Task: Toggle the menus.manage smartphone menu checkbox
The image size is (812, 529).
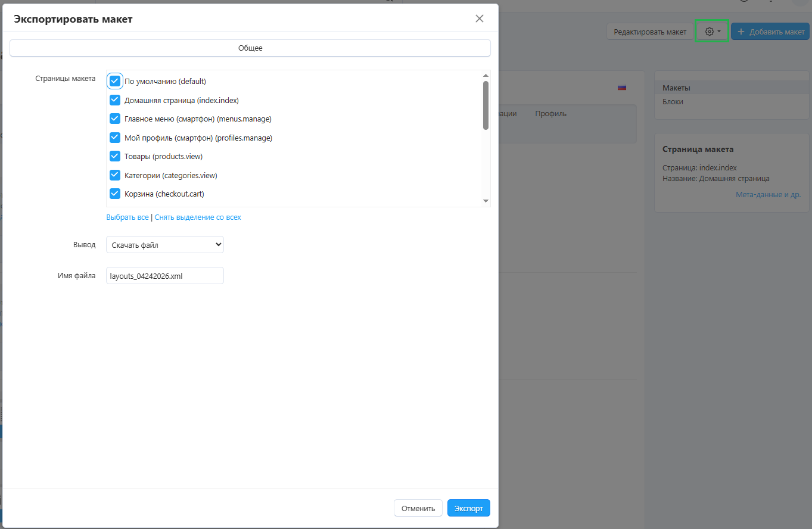Action: coord(115,119)
